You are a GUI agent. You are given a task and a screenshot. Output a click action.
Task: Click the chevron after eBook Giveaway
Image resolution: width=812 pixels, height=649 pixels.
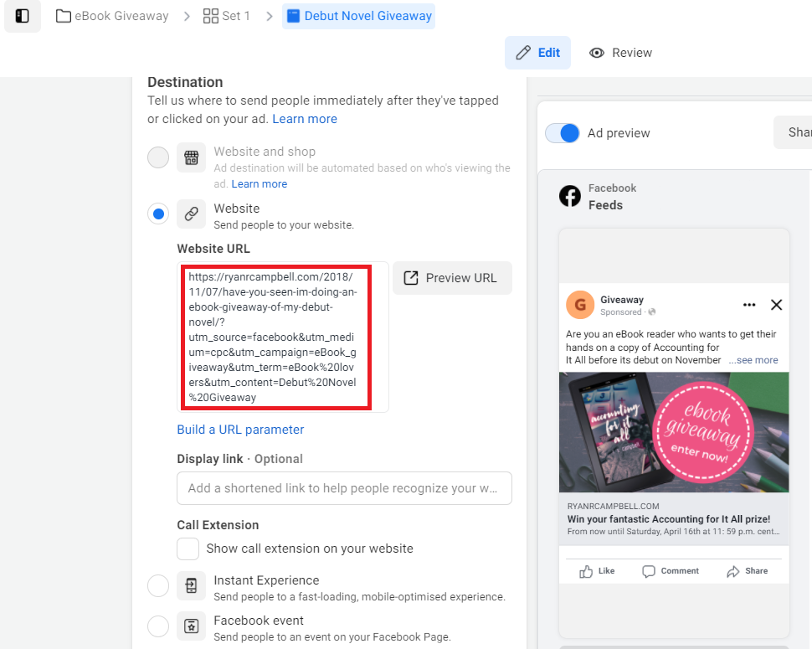coord(187,17)
